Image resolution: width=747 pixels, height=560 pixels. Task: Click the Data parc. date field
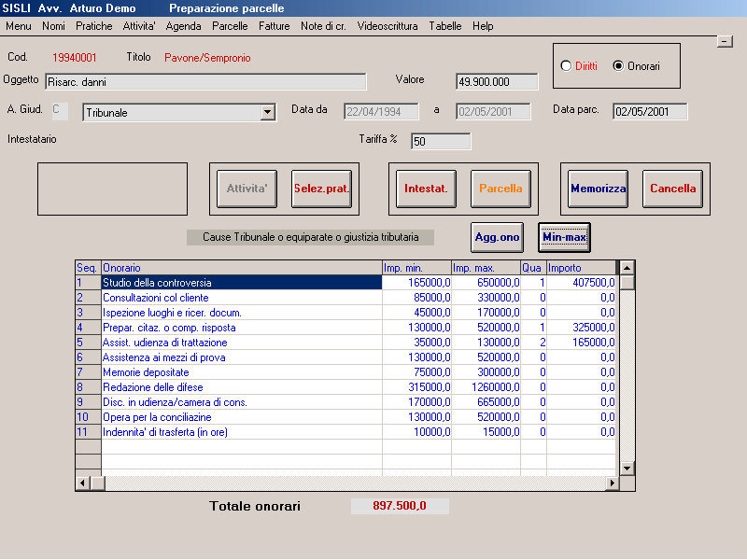pos(650,112)
